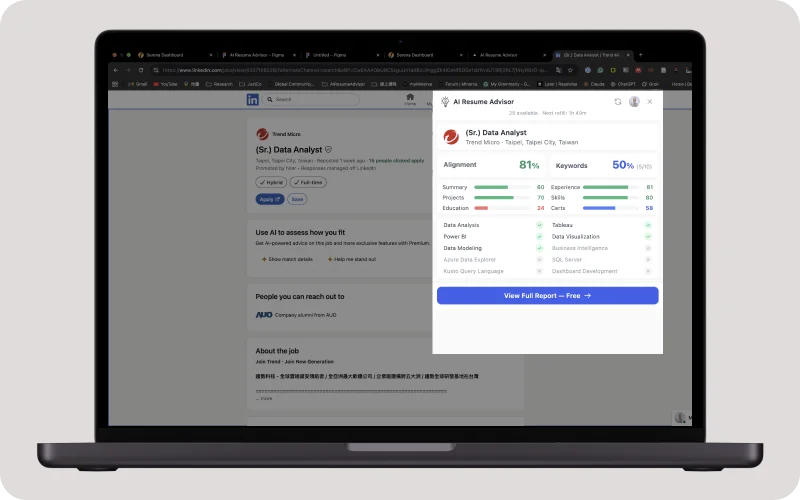This screenshot has width=800, height=500.
Task: Click the Trend Micro logo in the advisor panel
Action: point(451,137)
